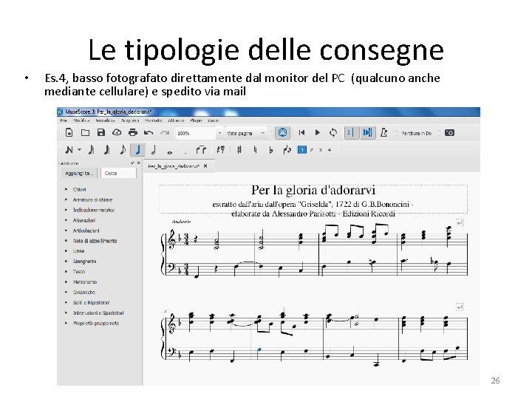Apply flat accidental
The width and height of the screenshot is (532, 399).
(270, 150)
